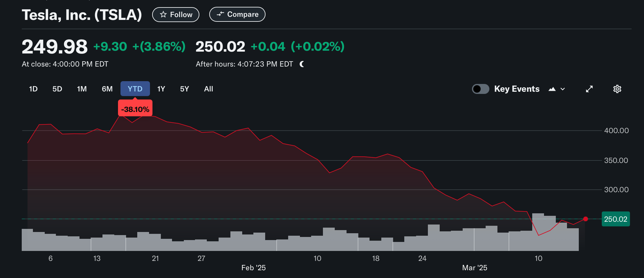The image size is (644, 278).
Task: Switch to the 1M range
Action: [82, 89]
